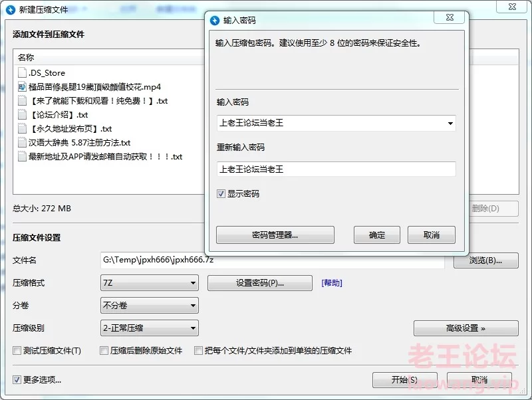The width and height of the screenshot is (532, 400).
Task: Select 【论坛介绍】.txt in the file list
Action: tap(59, 114)
